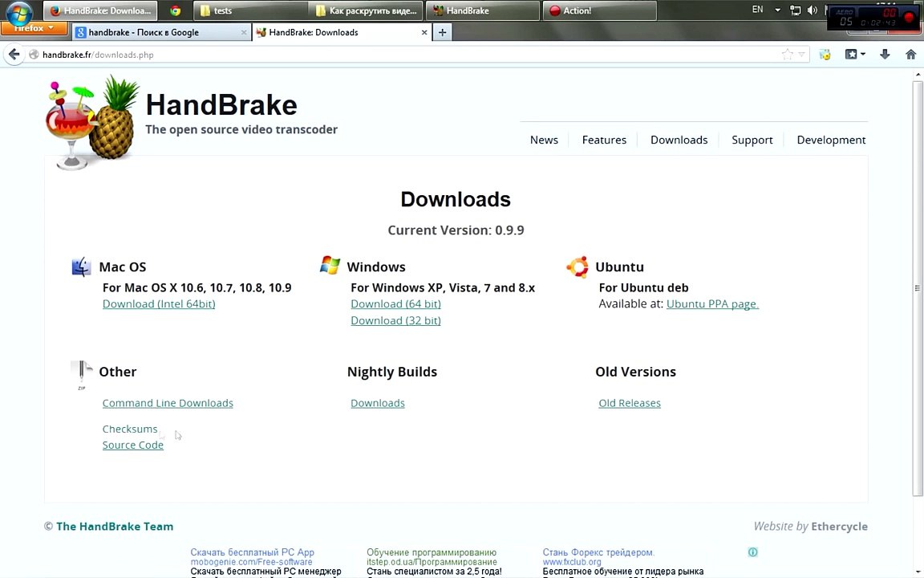Click the network icon in system tray
The width and height of the screenshot is (924, 578).
[795, 10]
